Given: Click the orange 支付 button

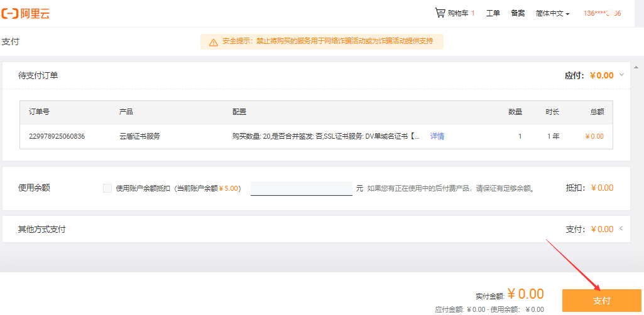Looking at the screenshot, I should tap(602, 301).
